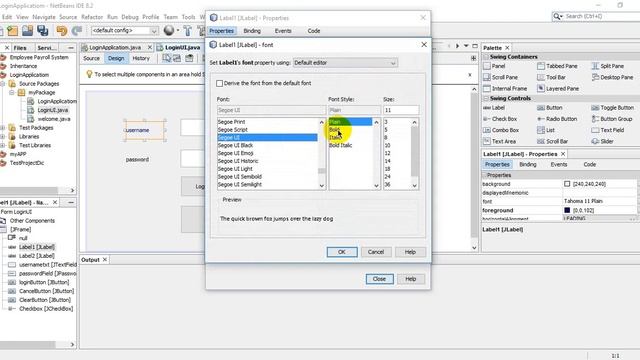This screenshot has height=360, width=640.
Task: Select the Slider palette control
Action: (x=602, y=142)
